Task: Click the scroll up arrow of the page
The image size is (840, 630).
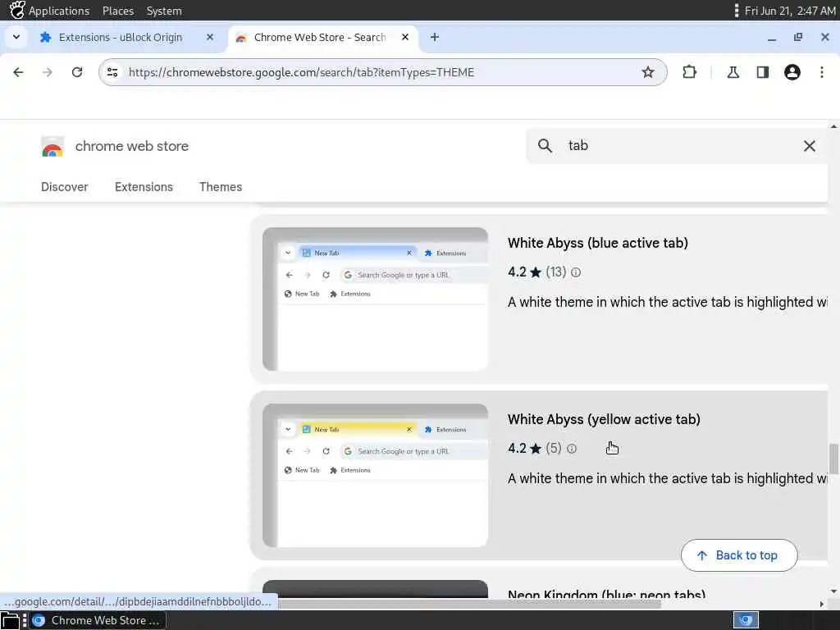Action: point(833,126)
